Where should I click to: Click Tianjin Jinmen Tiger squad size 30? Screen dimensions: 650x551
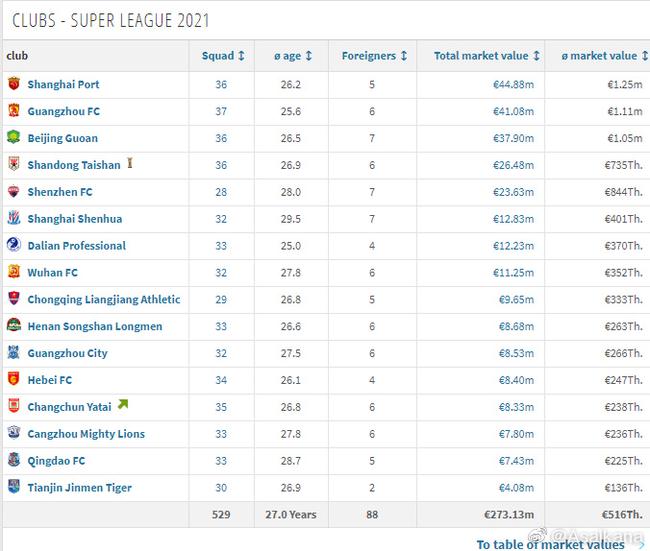[x=221, y=488]
